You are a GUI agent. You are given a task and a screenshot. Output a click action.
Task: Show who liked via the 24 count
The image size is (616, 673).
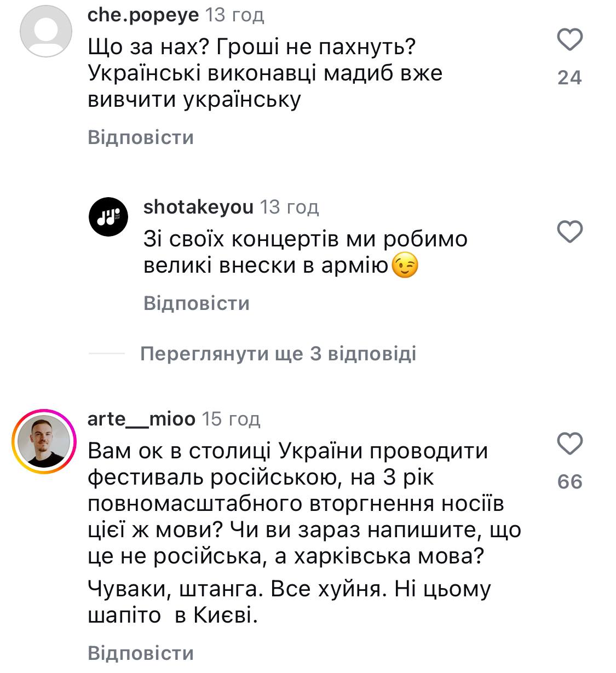point(569,78)
